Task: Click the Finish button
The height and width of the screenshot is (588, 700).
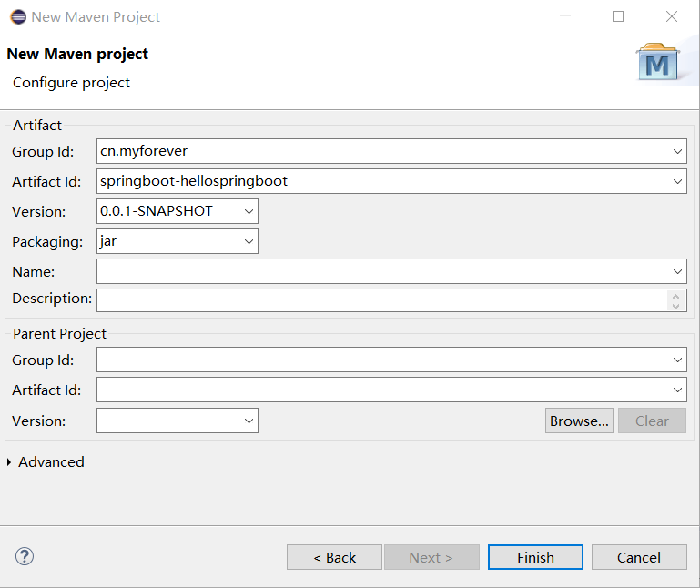Action: click(x=535, y=557)
